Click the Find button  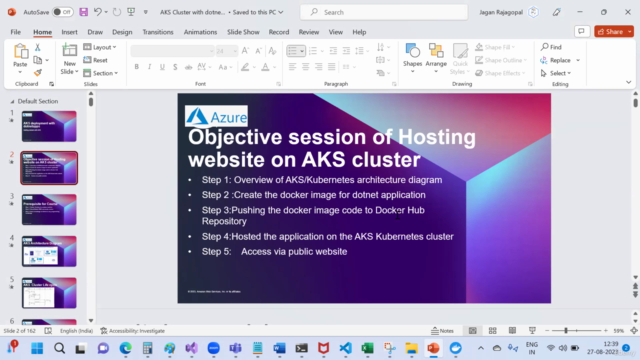coord(551,47)
